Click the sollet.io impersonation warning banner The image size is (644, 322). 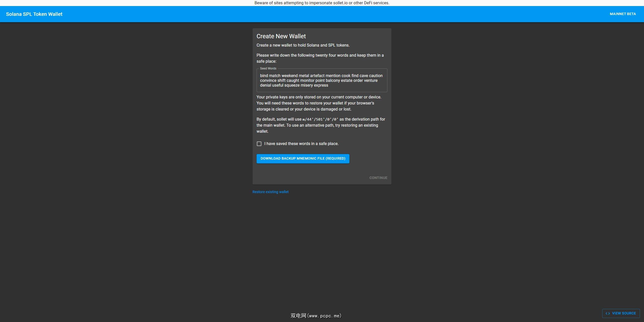click(x=322, y=3)
